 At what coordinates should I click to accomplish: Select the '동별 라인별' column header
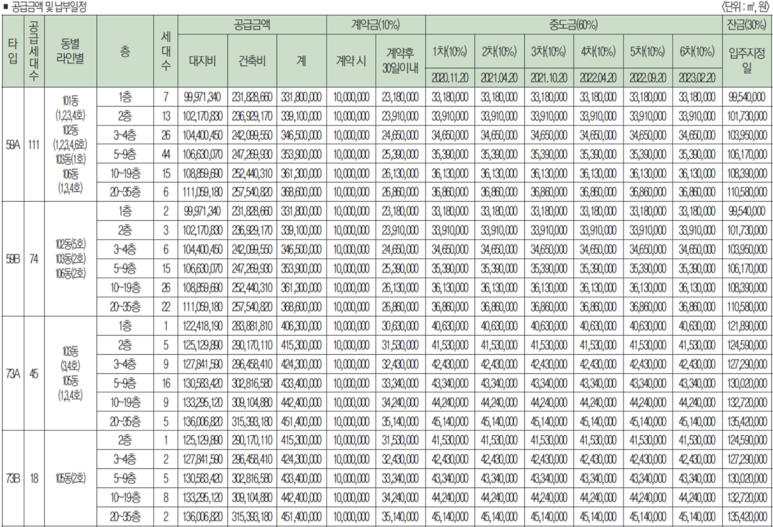click(70, 51)
